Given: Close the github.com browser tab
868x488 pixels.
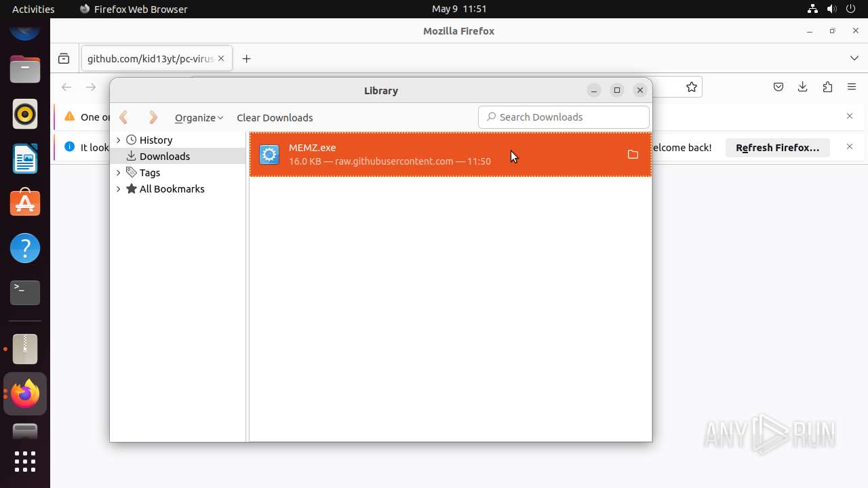Looking at the screenshot, I should point(221,59).
